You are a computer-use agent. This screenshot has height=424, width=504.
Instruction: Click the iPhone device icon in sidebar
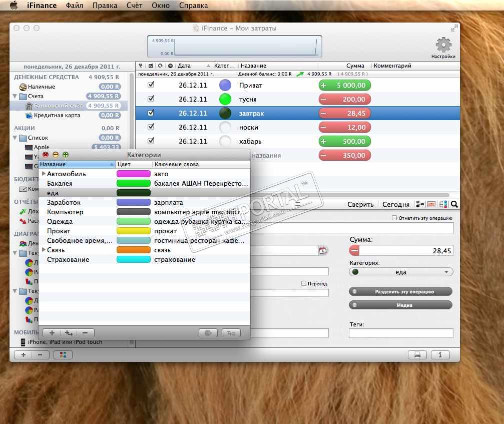point(23,342)
